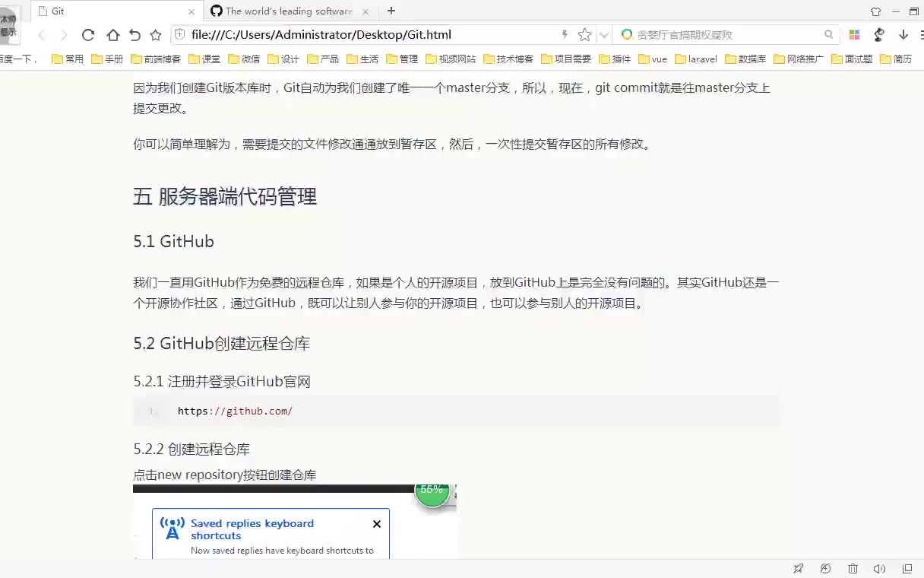Click the search magnifier icon
Screen dimensions: 924x578
click(x=828, y=35)
